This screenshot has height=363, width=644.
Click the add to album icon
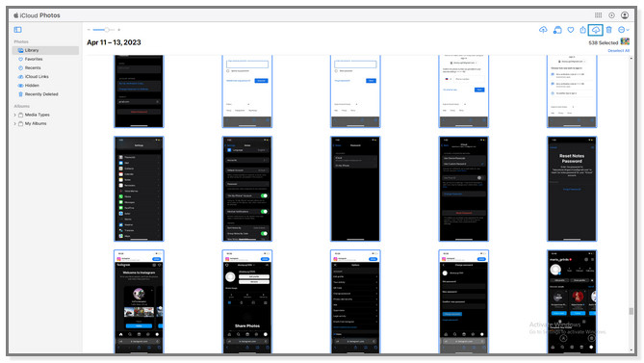[x=557, y=30]
